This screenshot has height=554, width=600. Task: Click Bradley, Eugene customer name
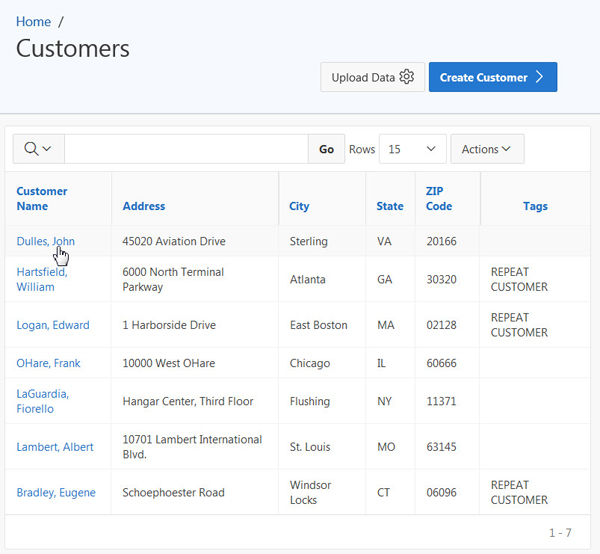tap(56, 492)
